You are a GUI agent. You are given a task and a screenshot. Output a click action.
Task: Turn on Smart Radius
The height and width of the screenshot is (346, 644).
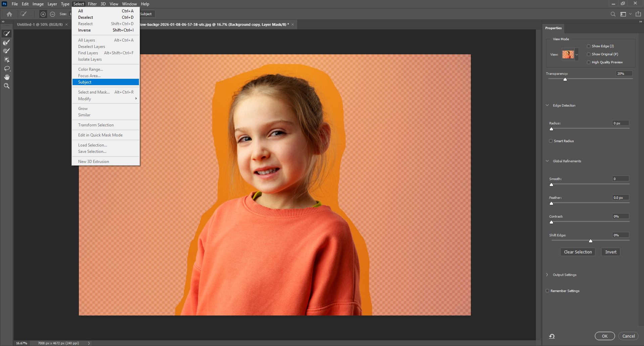pyautogui.click(x=551, y=141)
